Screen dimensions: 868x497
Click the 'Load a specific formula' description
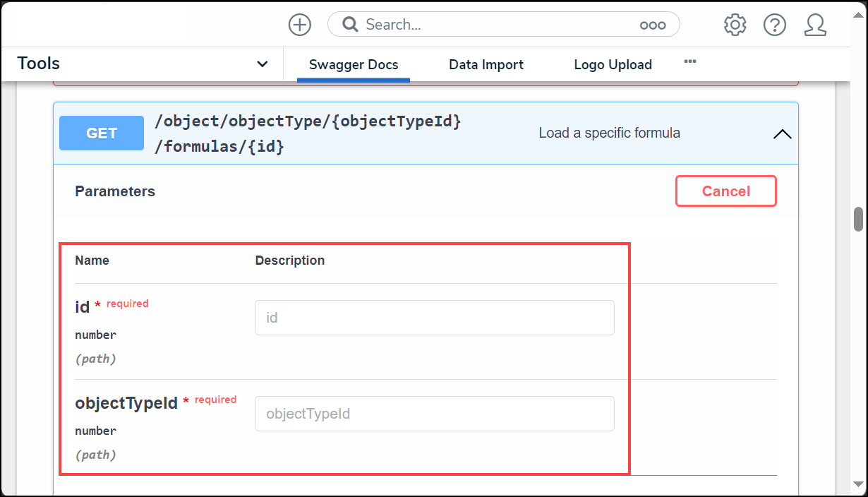(610, 133)
